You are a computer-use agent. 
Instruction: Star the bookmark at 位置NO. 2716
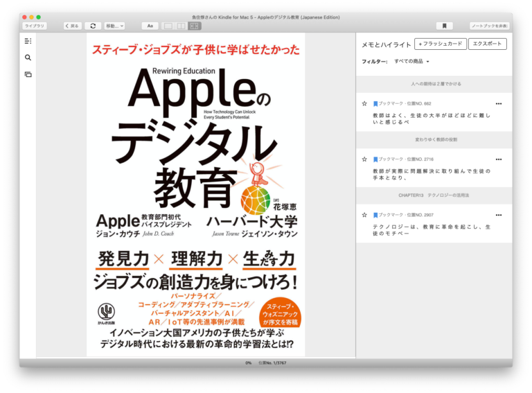364,159
